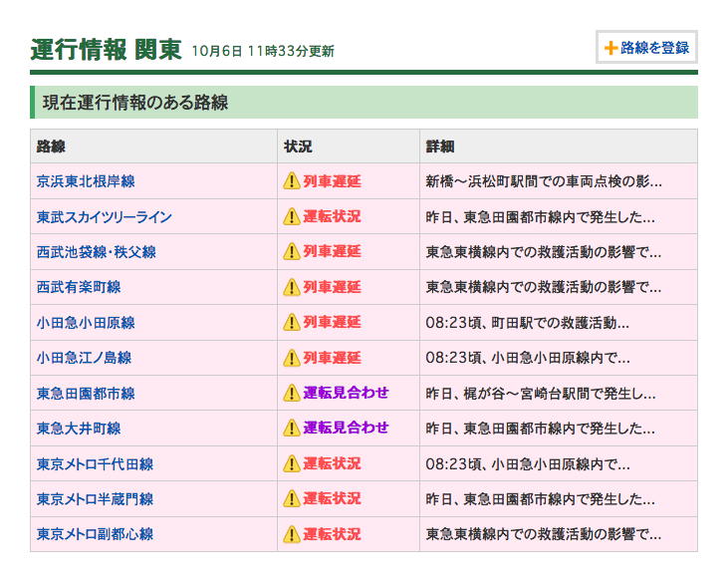Viewport: 728px width, 582px height.
Task: Click detail text for 西武池袋線・秩父線 row
Action: pyautogui.click(x=544, y=252)
